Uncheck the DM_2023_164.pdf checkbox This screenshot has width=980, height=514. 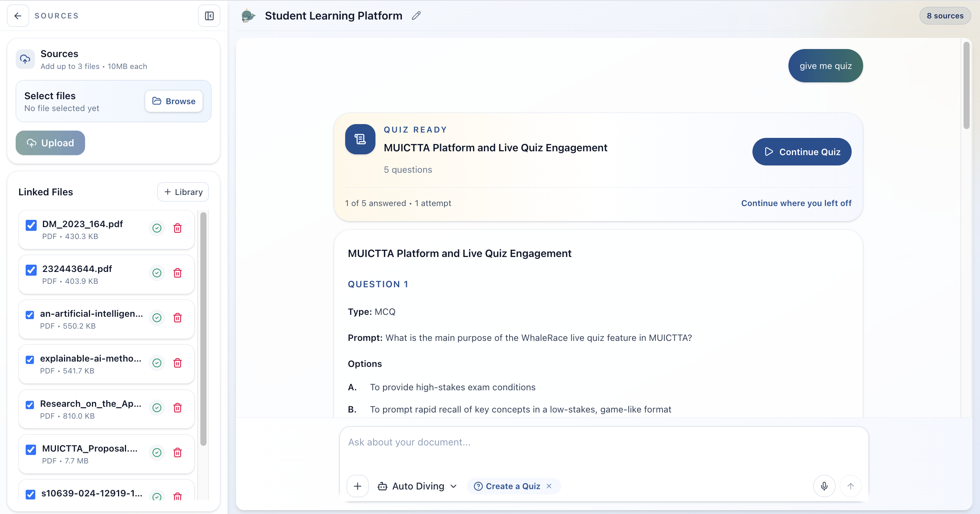pyautogui.click(x=31, y=225)
